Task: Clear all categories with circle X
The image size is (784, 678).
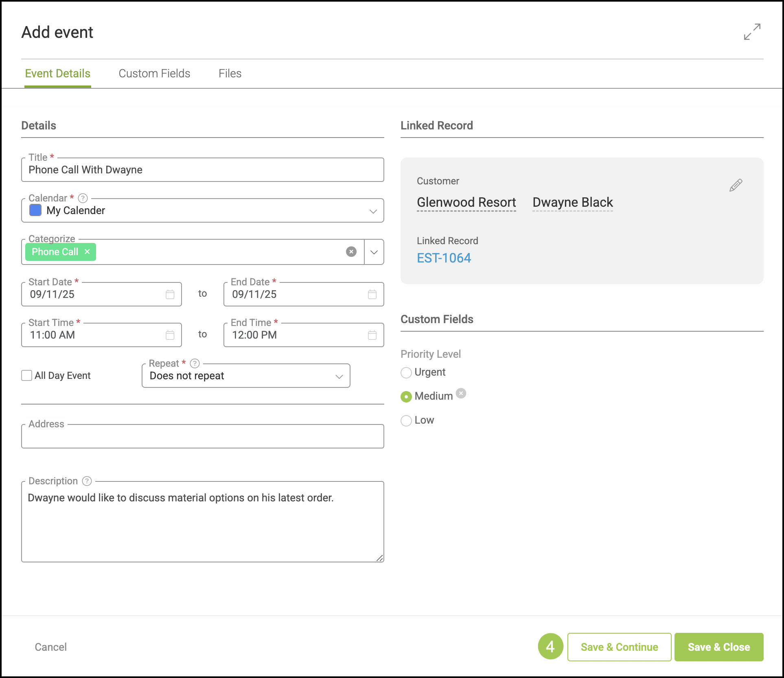Action: point(351,252)
